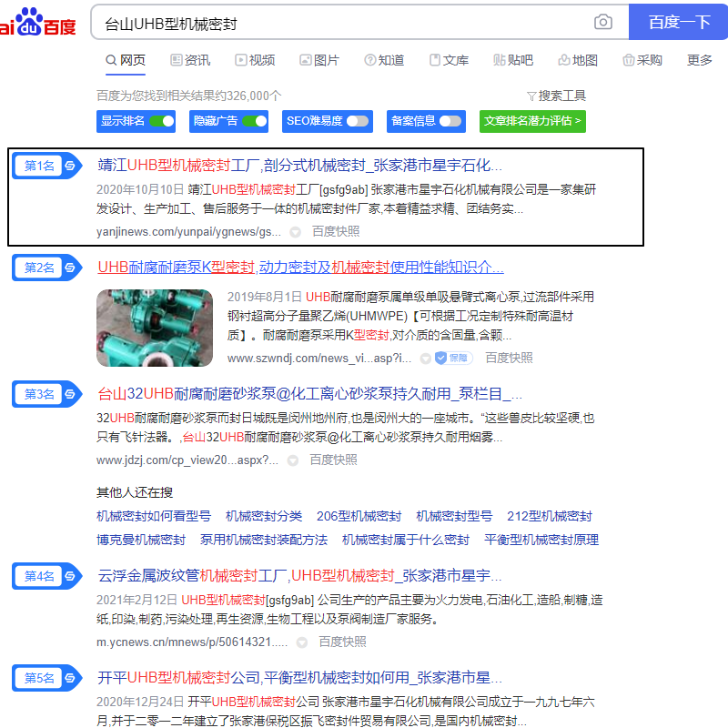728x728 pixels.
Task: Expand arrow next to www.szwndj.com URL
Action: [x=425, y=359]
